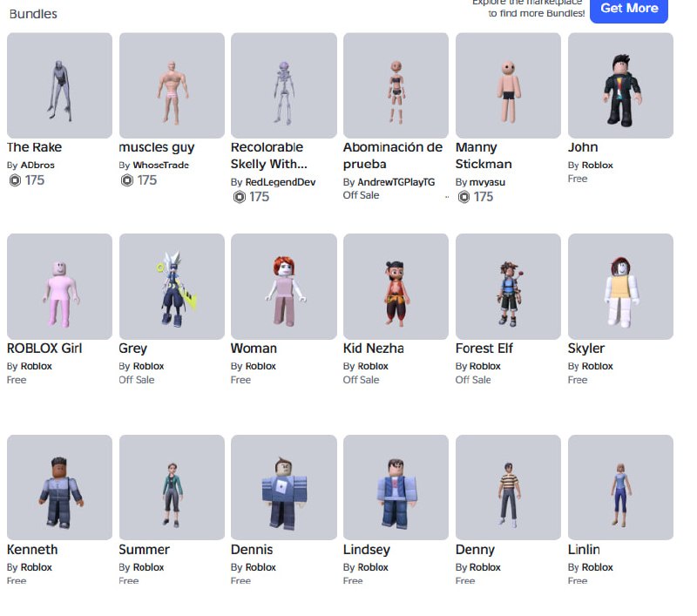Click the Recolorable Skelly With... title
Screen dimensions: 697x616
pyautogui.click(x=269, y=156)
